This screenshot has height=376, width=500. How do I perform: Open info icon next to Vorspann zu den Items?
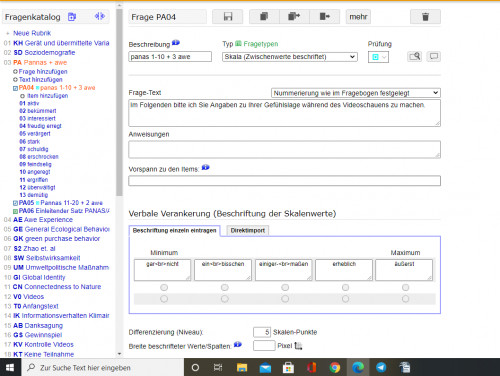(206, 168)
